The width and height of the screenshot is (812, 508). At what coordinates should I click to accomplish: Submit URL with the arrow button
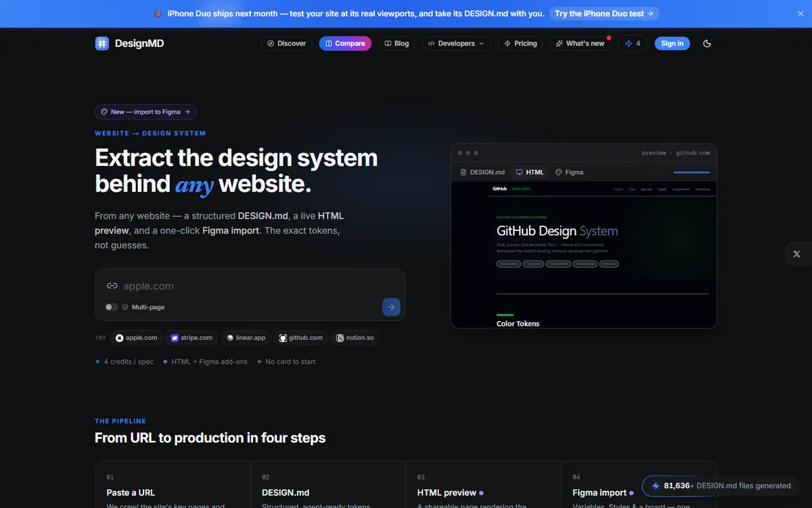[x=391, y=307]
